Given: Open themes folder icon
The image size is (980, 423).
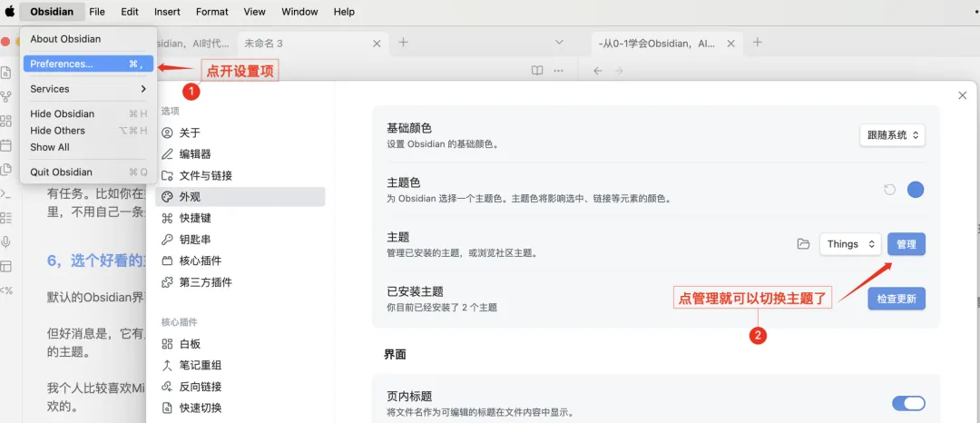Looking at the screenshot, I should tap(803, 243).
